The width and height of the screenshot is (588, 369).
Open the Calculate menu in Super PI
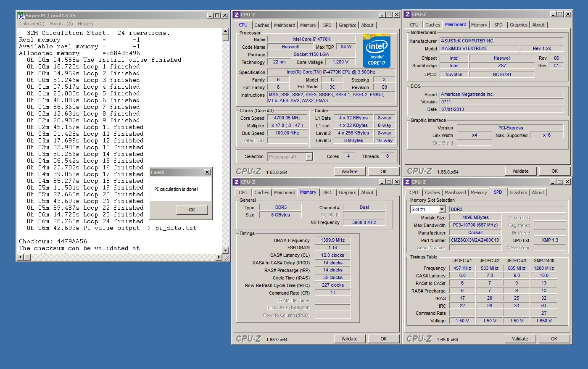(32, 24)
